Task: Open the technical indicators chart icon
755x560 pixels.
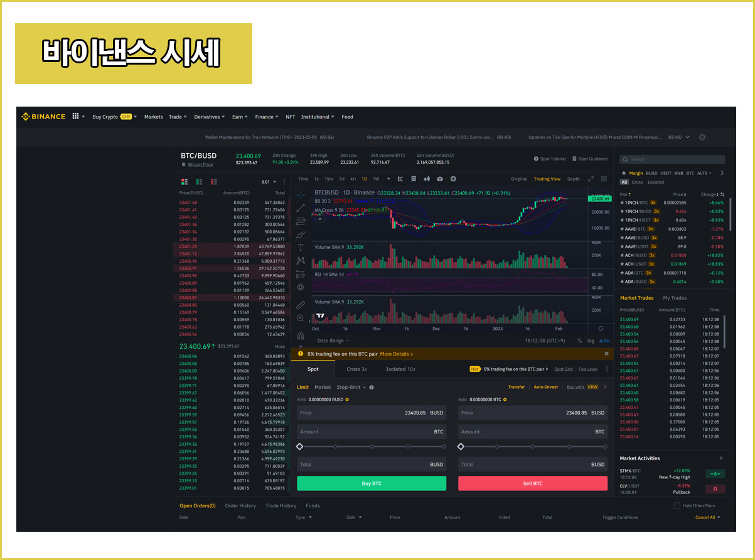Action: point(400,179)
